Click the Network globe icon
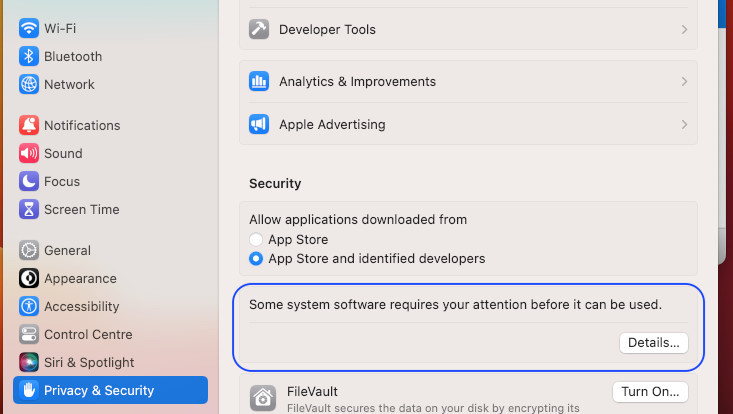 (x=29, y=84)
